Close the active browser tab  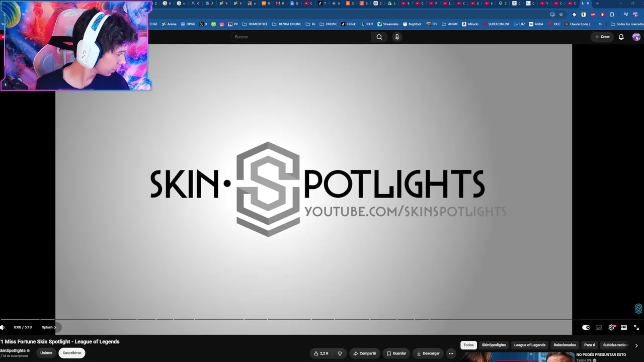point(588,3)
